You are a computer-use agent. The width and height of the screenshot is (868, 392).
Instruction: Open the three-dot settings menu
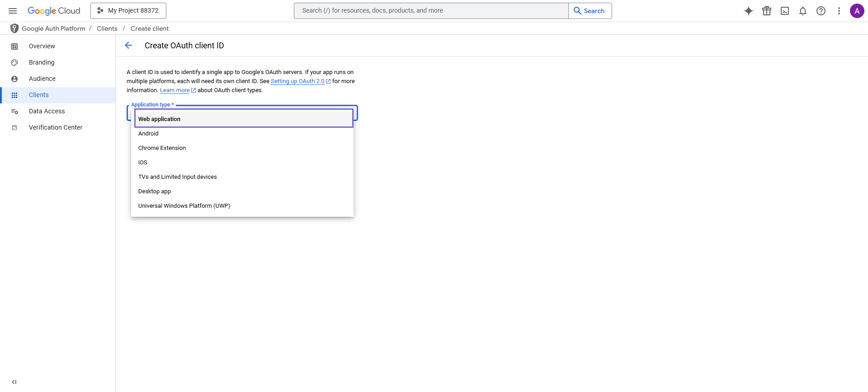coord(839,11)
